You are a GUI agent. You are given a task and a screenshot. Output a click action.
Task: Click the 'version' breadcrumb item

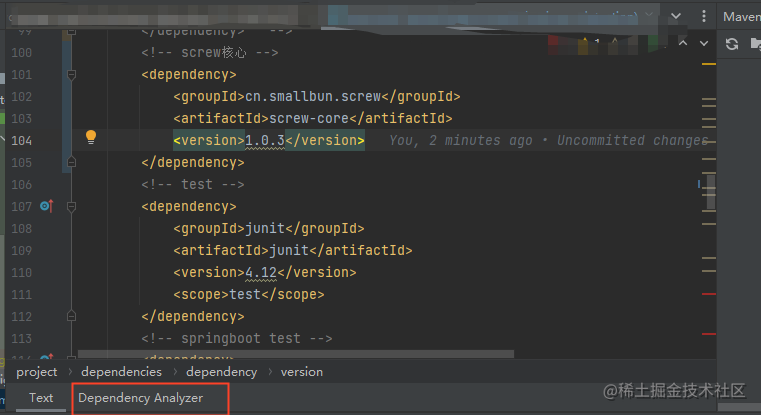pyautogui.click(x=301, y=371)
